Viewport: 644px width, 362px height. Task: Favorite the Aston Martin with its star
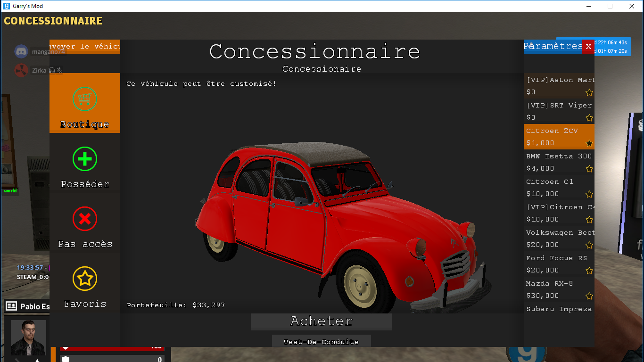(589, 92)
